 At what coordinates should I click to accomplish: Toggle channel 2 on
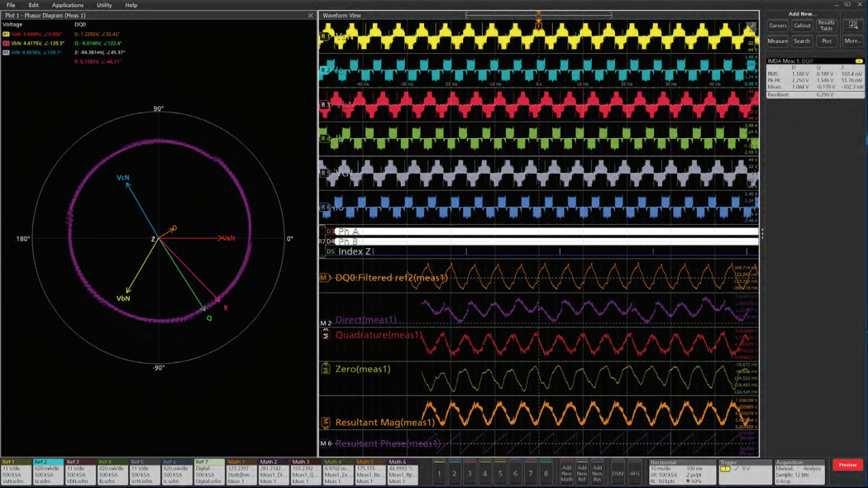454,472
